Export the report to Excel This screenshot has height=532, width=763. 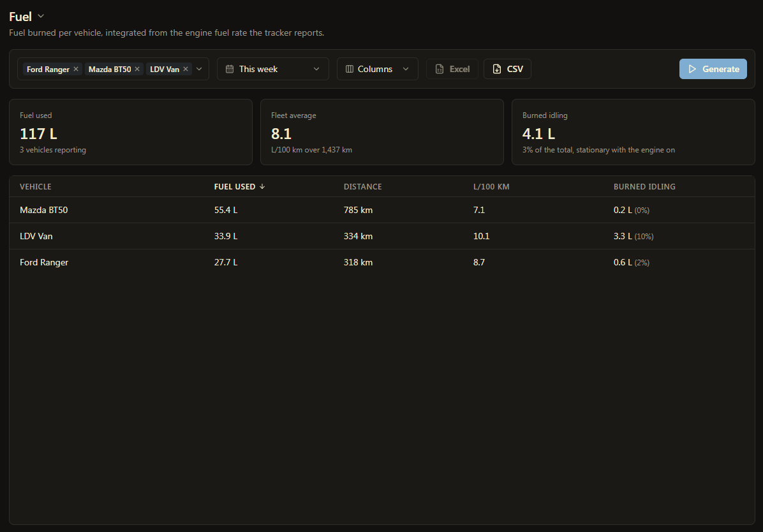coord(452,69)
